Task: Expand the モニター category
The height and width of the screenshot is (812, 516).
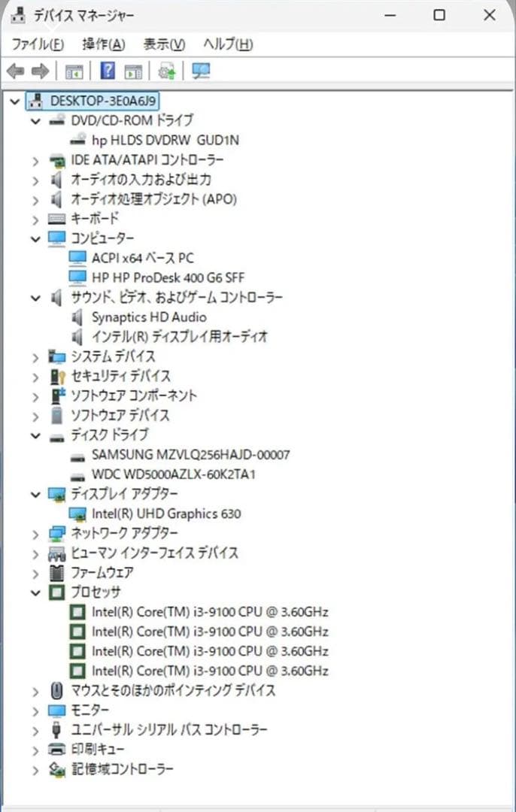Action: pyautogui.click(x=35, y=711)
